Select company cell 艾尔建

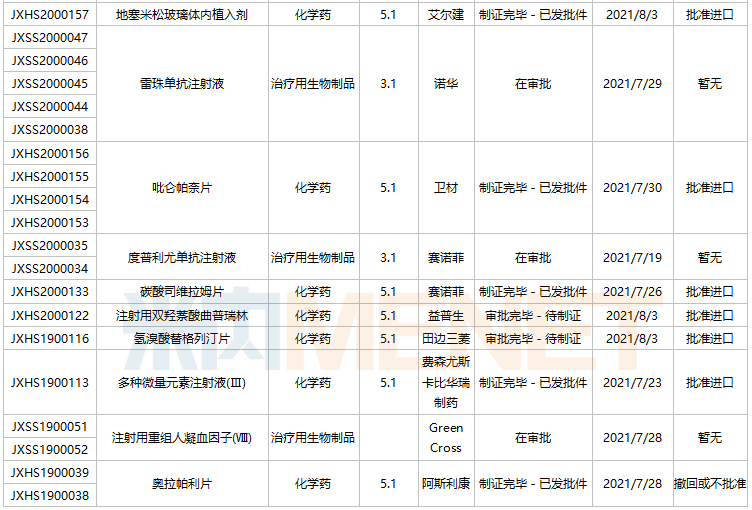(x=446, y=14)
